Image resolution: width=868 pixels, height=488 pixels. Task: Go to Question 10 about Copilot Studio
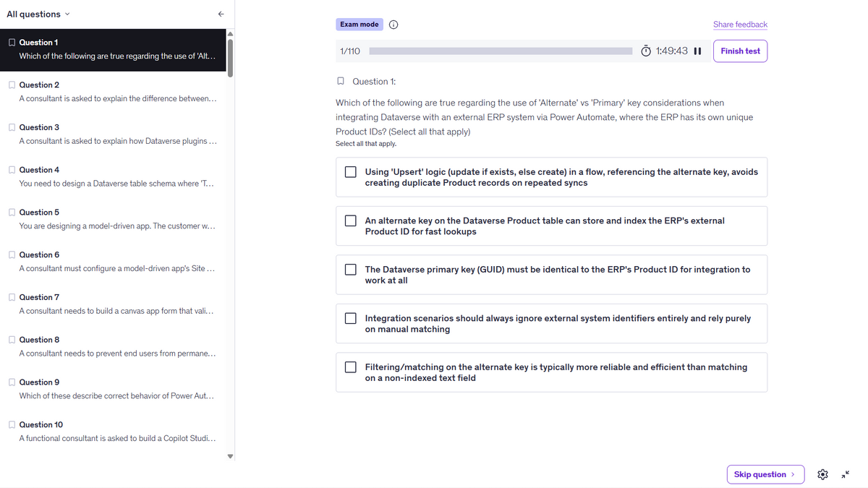click(113, 432)
